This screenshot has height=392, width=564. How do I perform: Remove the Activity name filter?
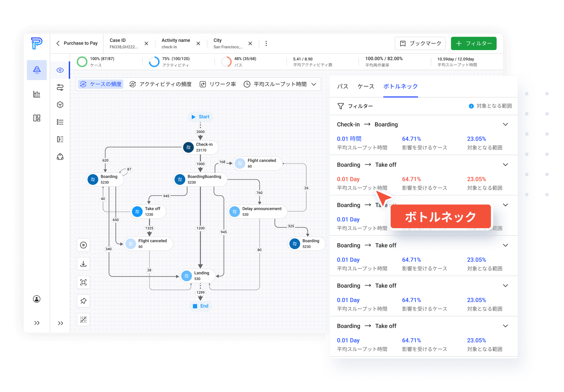click(198, 43)
